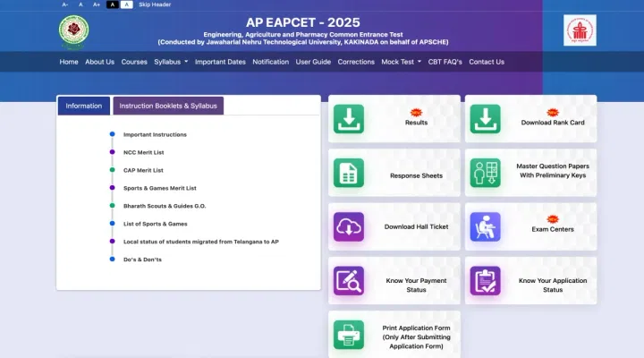
Task: Open the CAP Merit List link
Action: (x=143, y=170)
